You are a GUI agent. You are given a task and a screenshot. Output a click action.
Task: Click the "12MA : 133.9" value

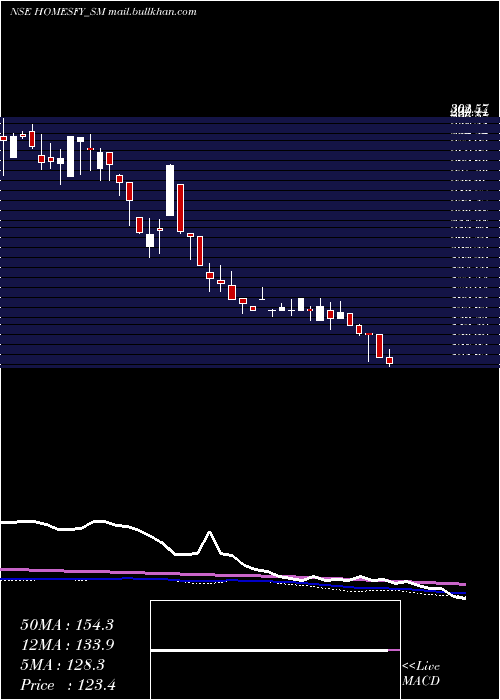[x=67, y=645]
